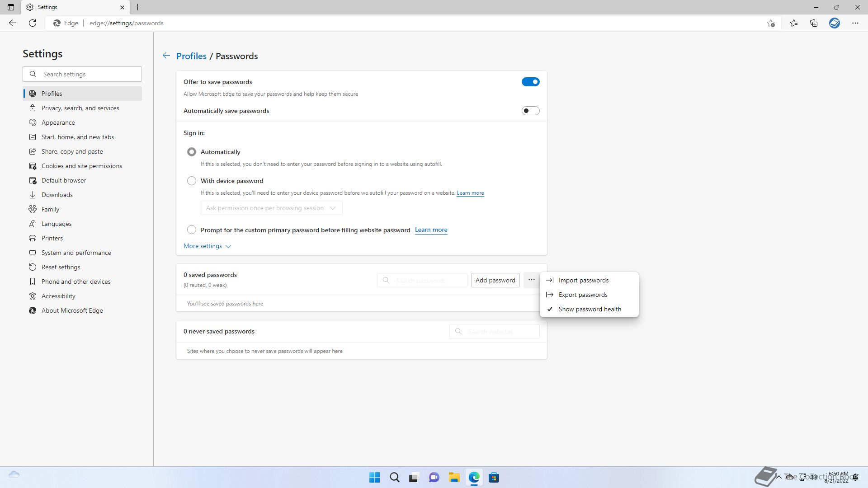Toggle Show password health menu item

point(589,309)
